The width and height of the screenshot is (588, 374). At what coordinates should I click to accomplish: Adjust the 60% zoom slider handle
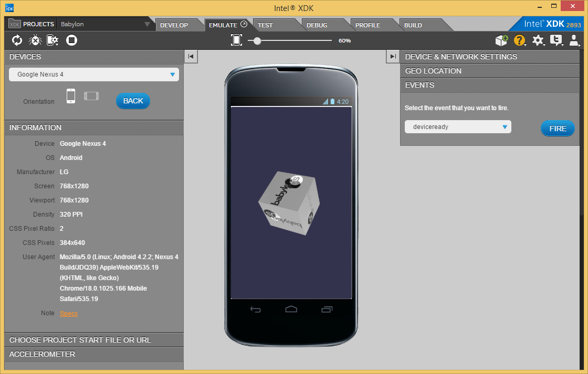[x=257, y=40]
